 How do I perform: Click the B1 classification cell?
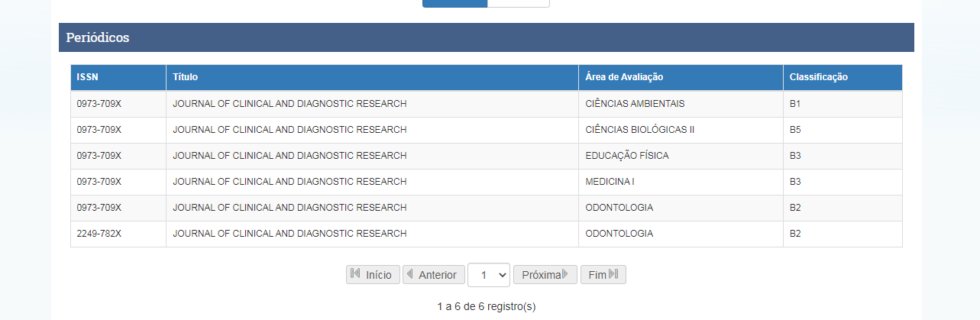(x=843, y=104)
